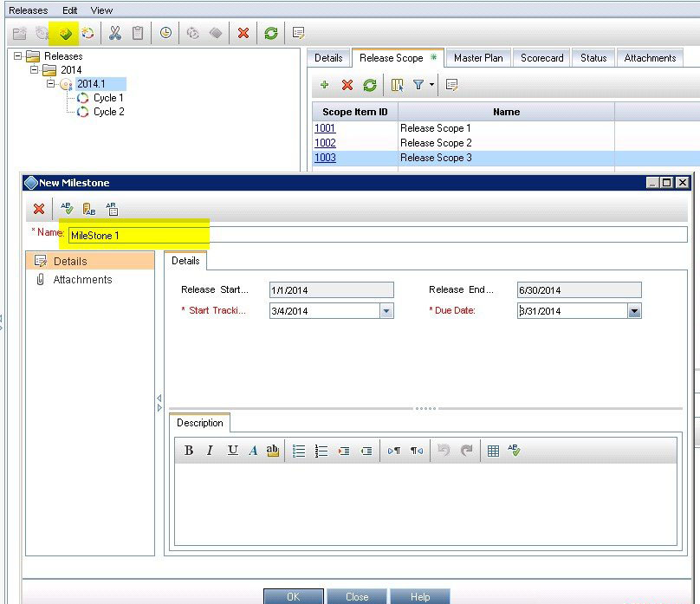Switch to the release Attachments tab
This screenshot has width=700, height=604.
tap(650, 58)
